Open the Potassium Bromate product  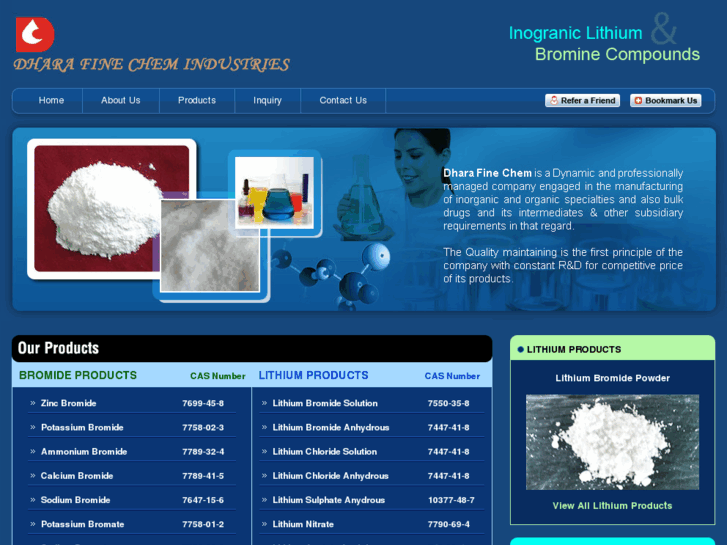click(x=83, y=524)
